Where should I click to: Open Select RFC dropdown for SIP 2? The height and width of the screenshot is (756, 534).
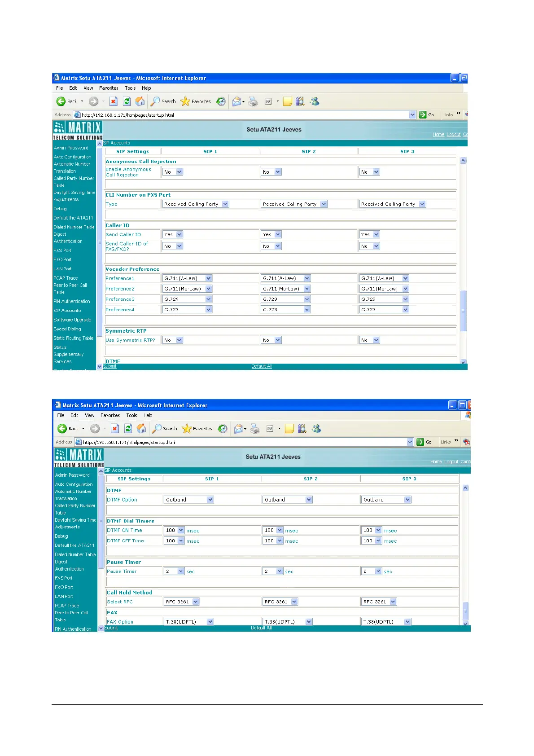pos(280,602)
